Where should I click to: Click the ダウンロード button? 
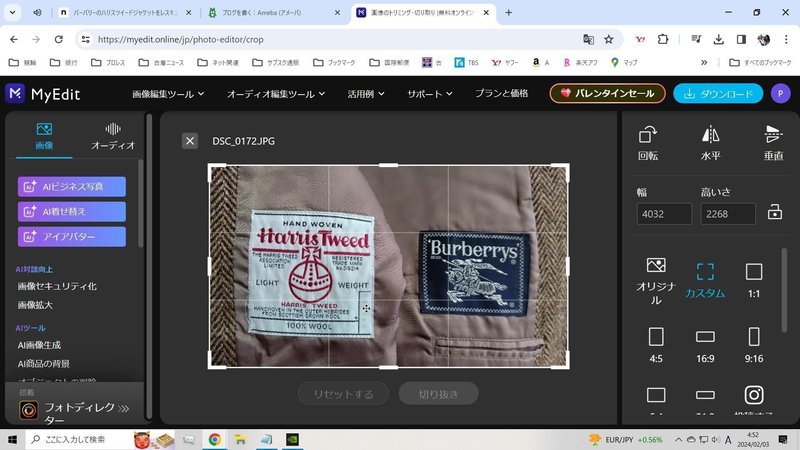tap(718, 93)
